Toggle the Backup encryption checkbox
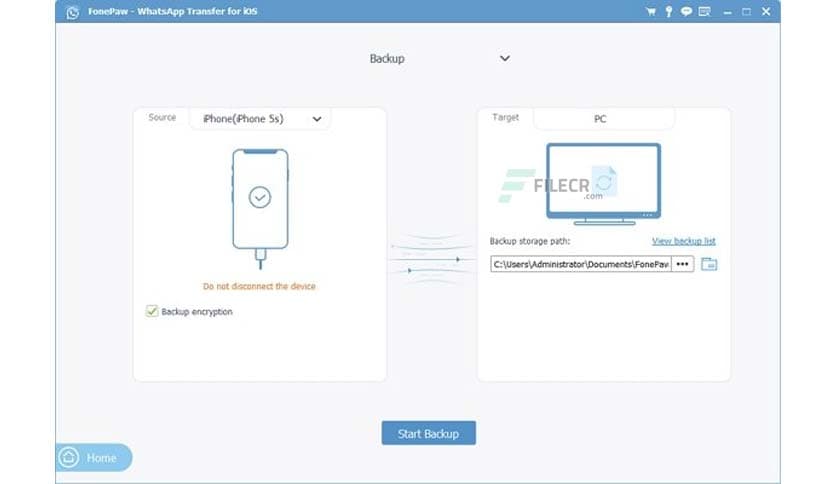 [x=152, y=311]
